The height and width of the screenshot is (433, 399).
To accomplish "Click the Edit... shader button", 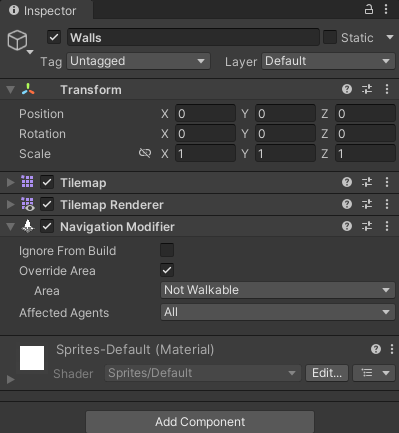I will point(327,373).
